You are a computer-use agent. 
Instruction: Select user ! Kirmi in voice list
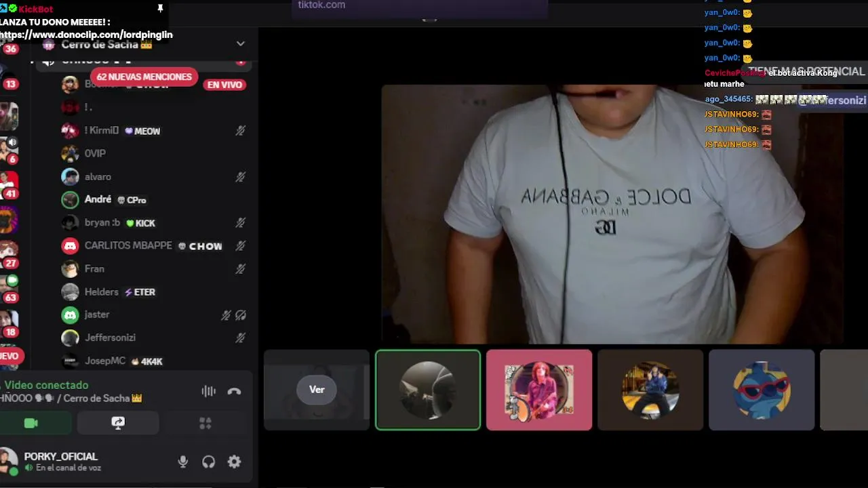102,130
